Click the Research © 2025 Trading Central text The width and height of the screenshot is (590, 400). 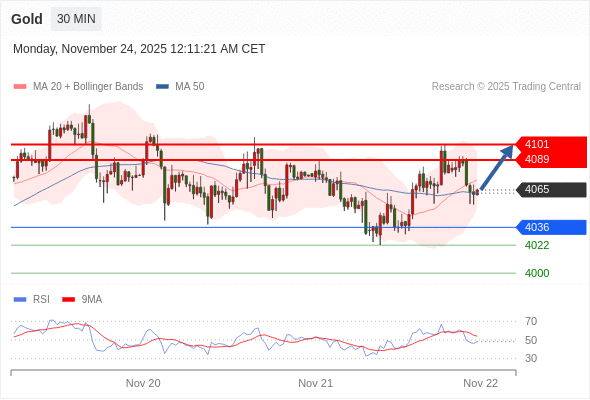click(506, 87)
